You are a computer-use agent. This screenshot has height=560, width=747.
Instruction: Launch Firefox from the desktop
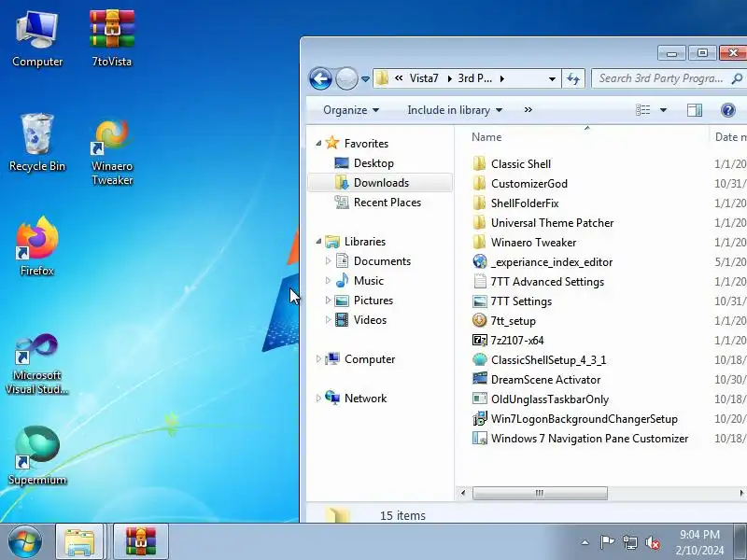pyautogui.click(x=37, y=246)
